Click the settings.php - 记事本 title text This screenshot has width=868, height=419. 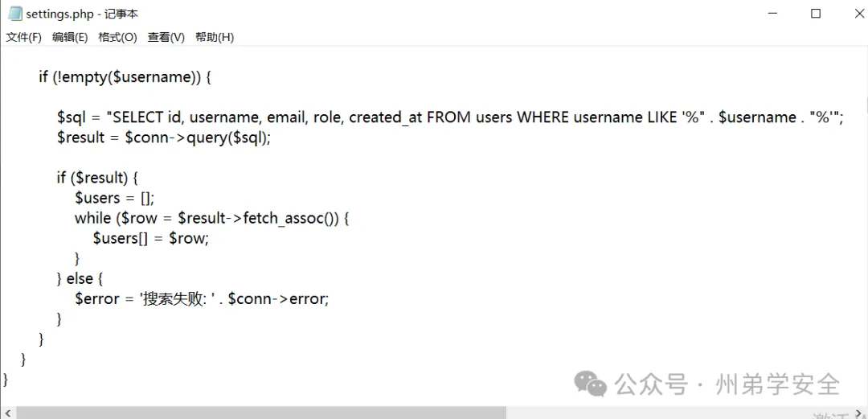click(x=81, y=14)
